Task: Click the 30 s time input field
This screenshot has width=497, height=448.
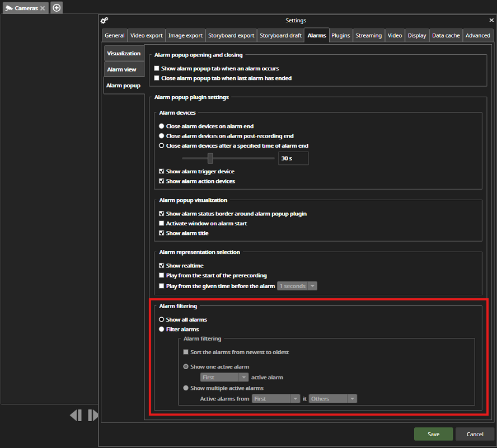Action: click(293, 158)
